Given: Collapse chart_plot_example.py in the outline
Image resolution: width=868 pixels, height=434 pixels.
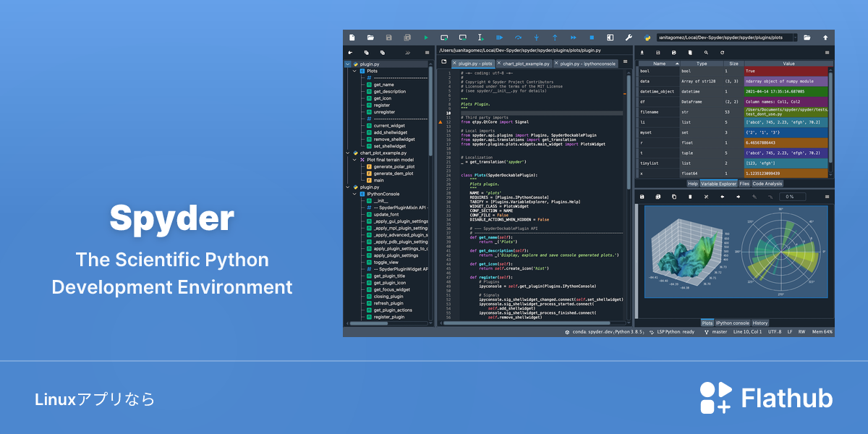Looking at the screenshot, I should pos(348,153).
